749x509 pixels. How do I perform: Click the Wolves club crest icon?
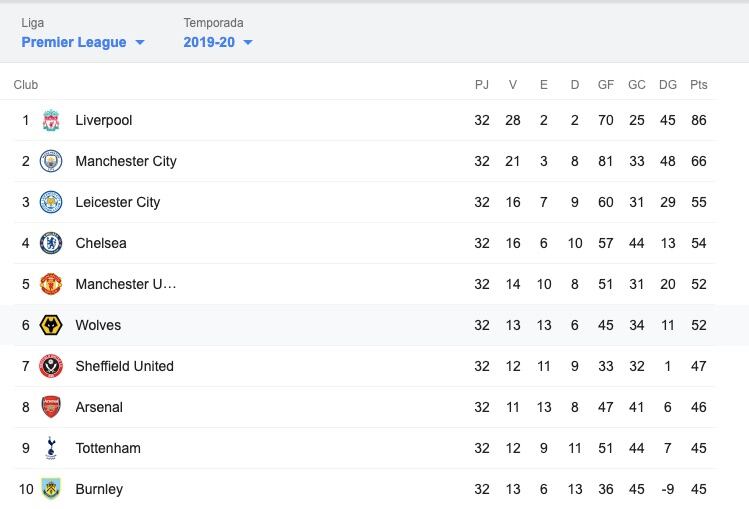(x=51, y=326)
